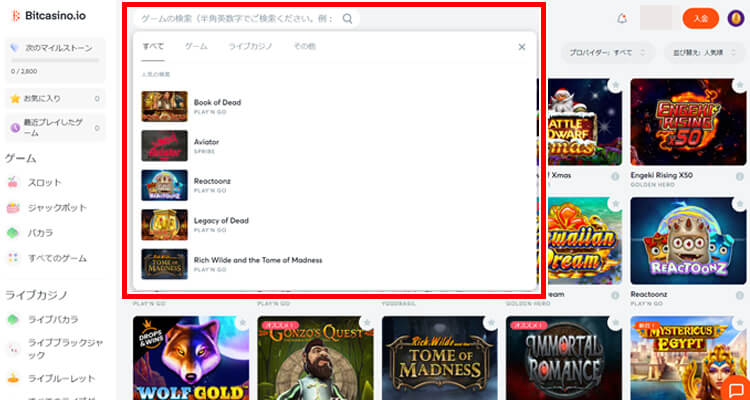Open ジャックポット in the sidebar
Screen dimensions: 750x400
[x=57, y=208]
